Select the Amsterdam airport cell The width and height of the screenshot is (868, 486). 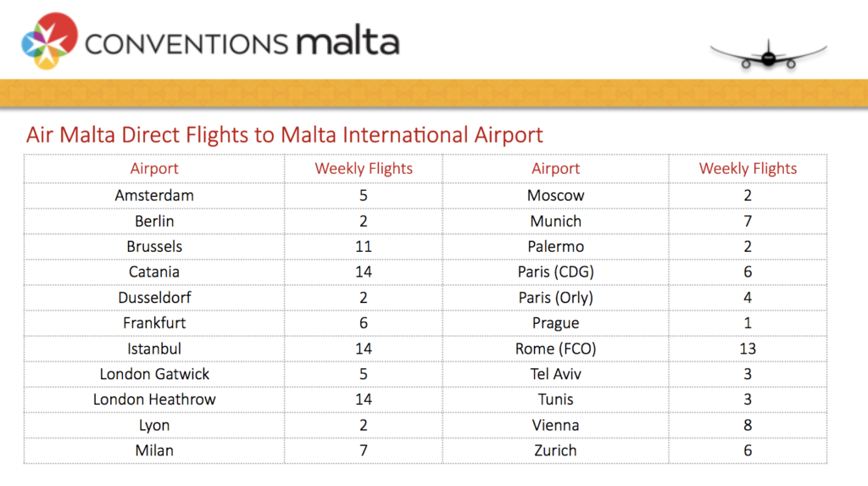coord(154,196)
